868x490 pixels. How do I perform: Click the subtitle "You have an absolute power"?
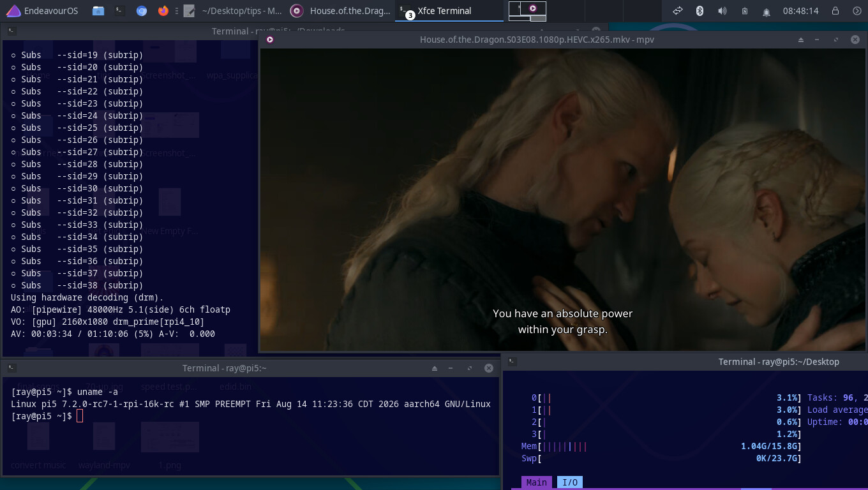click(562, 313)
